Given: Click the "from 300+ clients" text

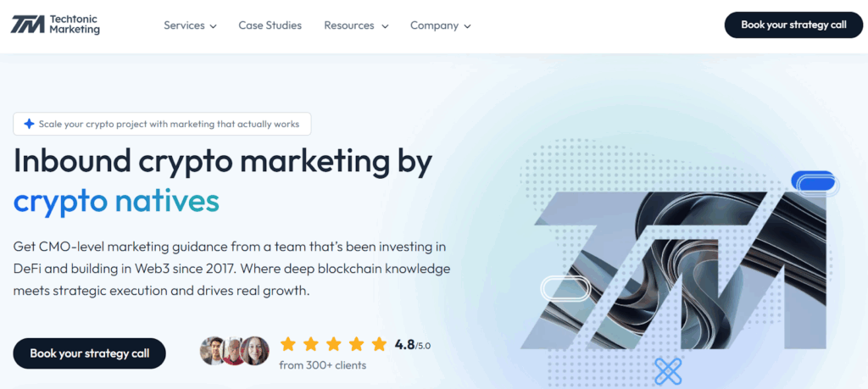Looking at the screenshot, I should tap(322, 365).
